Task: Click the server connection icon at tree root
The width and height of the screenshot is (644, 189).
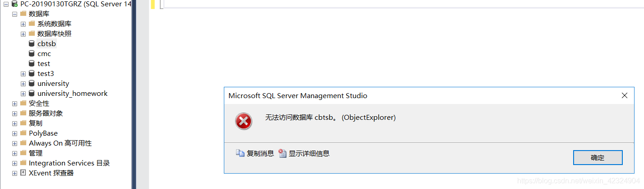Action: click(x=14, y=4)
